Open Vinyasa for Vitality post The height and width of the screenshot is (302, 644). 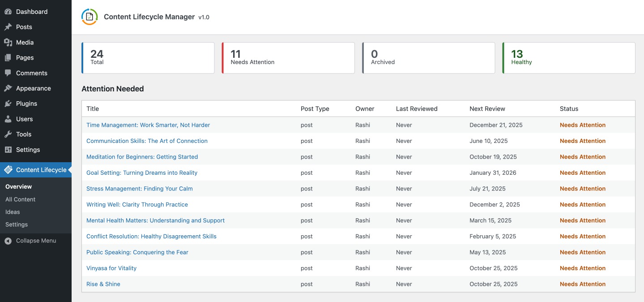click(111, 268)
